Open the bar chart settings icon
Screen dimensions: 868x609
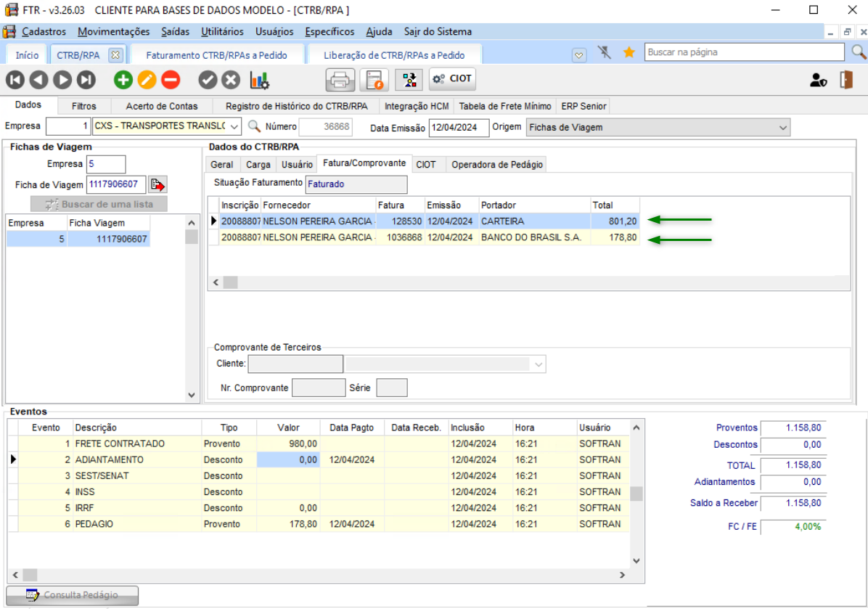[259, 80]
